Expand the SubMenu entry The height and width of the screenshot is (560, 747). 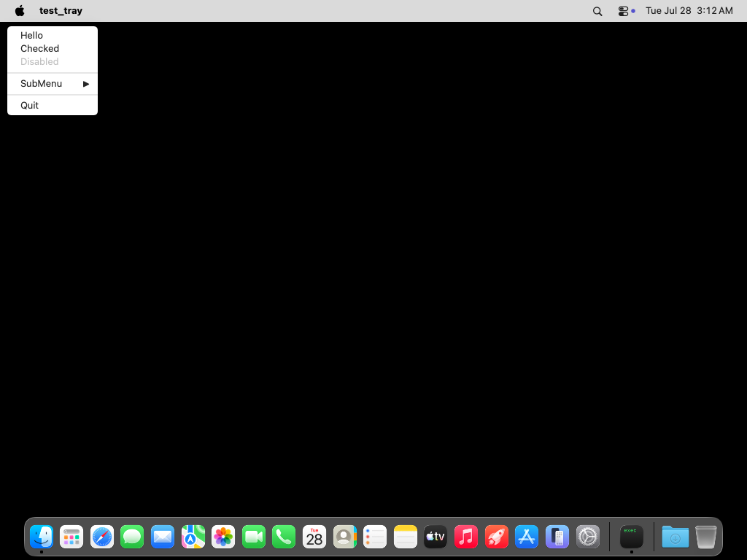point(53,84)
